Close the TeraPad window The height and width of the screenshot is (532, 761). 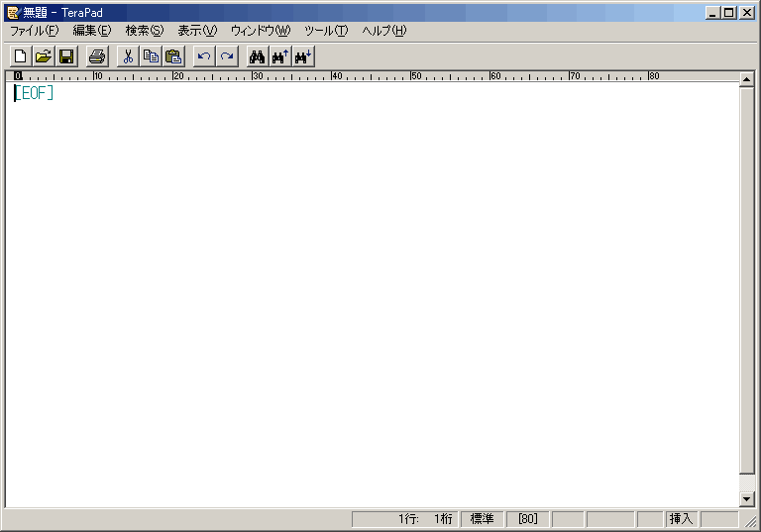pos(747,13)
